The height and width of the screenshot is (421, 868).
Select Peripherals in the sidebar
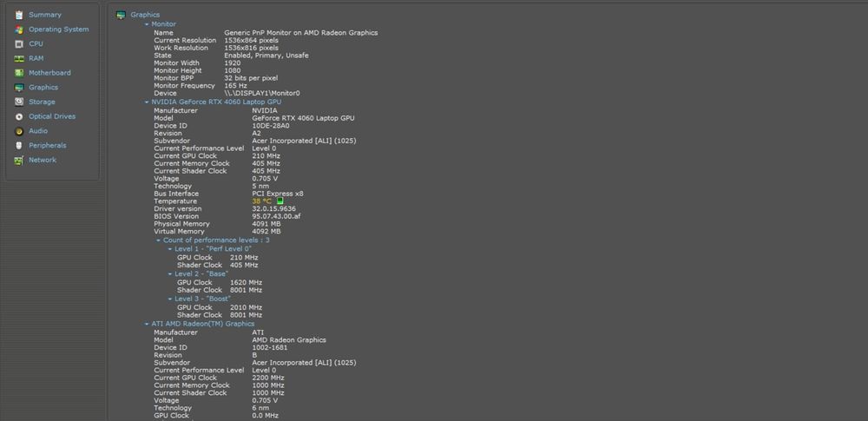click(x=48, y=145)
